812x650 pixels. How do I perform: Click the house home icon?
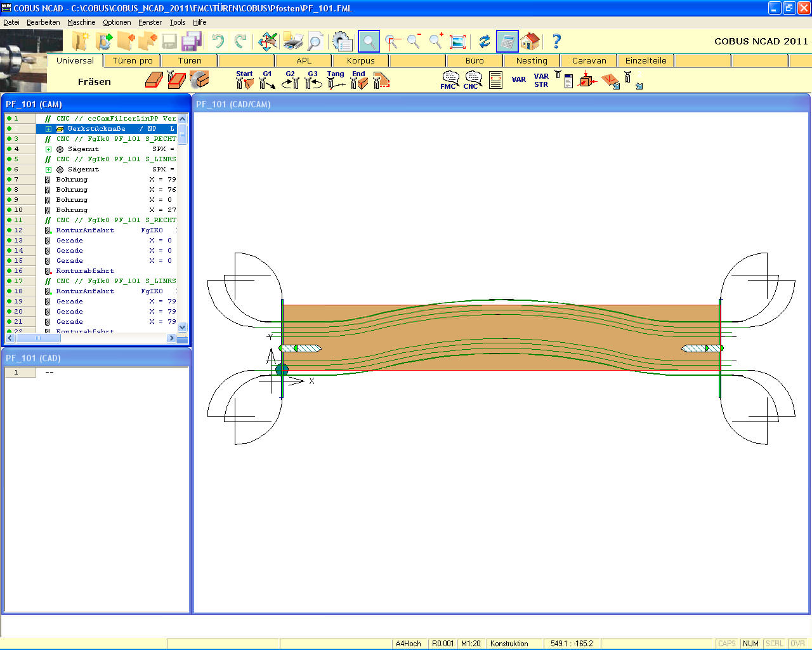click(x=530, y=41)
